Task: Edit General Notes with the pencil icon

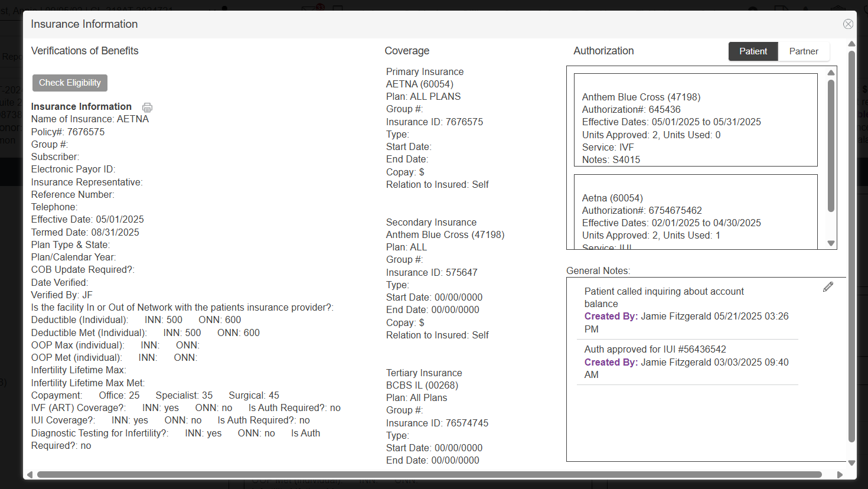Action: pyautogui.click(x=828, y=286)
